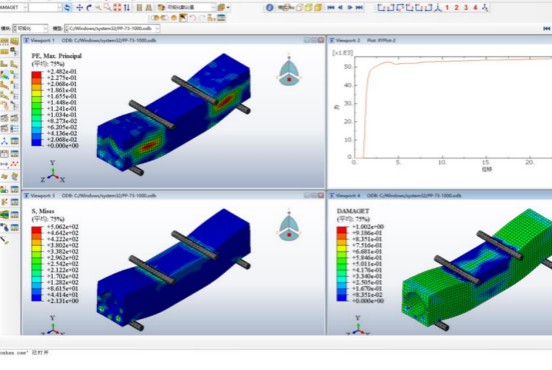Click the save view icon after view 4
Screen dimensions: 552x370
point(485,7)
